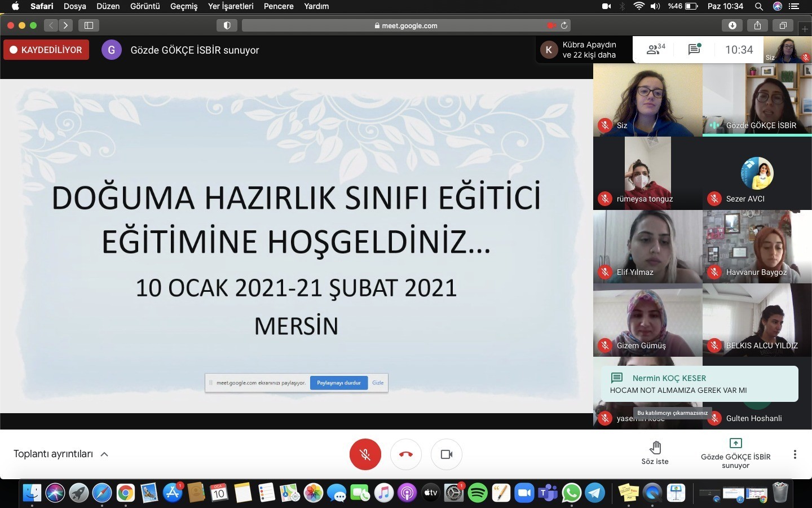This screenshot has width=812, height=508.
Task: Click the KAYDEDİLİYOR recording indicator
Action: click(x=46, y=50)
